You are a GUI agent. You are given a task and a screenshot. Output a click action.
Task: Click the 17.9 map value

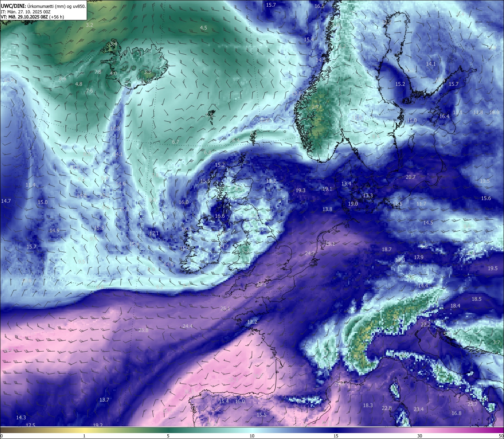click(x=419, y=257)
